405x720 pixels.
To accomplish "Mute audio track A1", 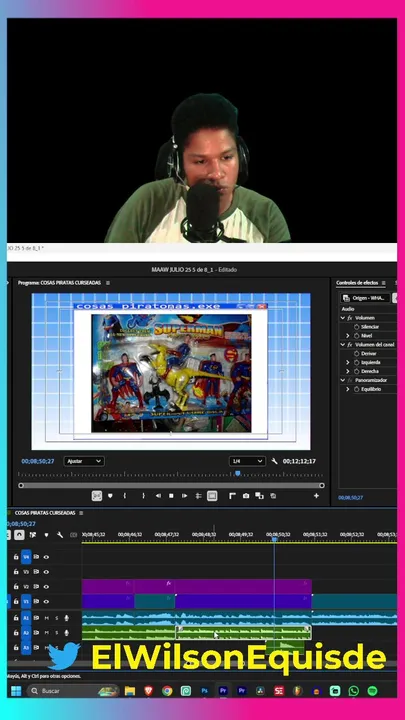I will coord(46,618).
